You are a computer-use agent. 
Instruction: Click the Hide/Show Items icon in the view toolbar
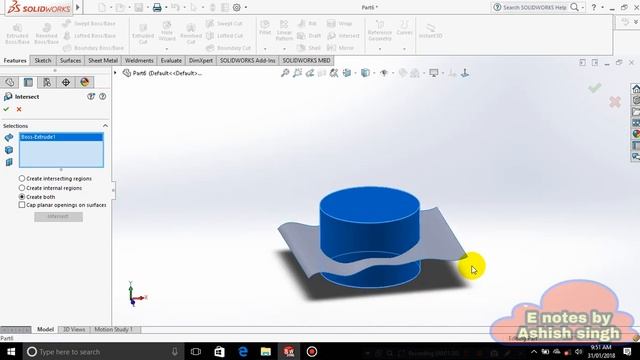click(x=384, y=73)
